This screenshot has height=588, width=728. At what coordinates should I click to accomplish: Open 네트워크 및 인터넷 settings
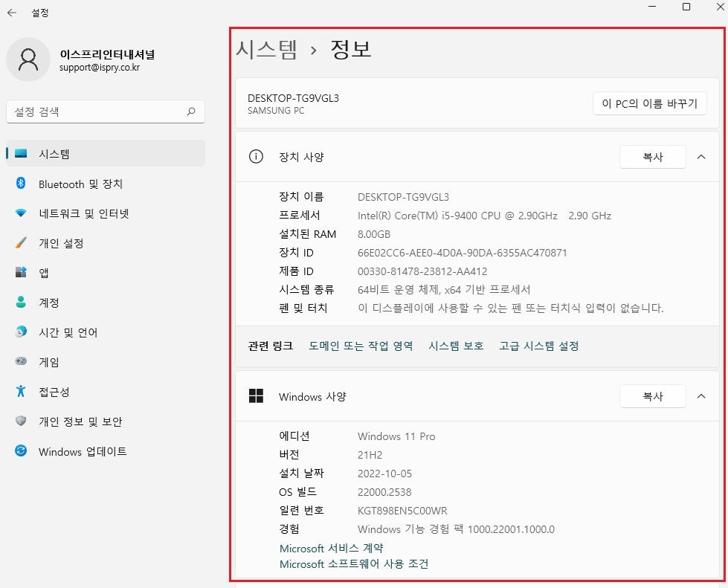click(x=106, y=213)
